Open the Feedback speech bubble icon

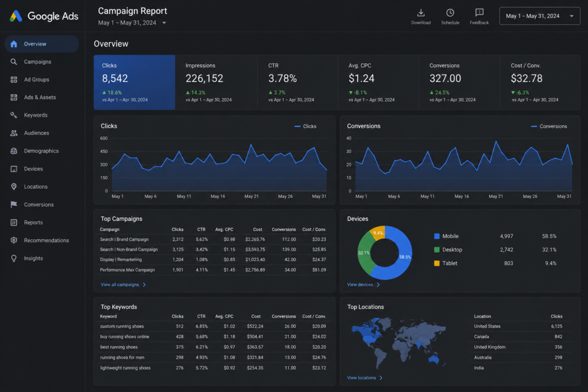[479, 13]
